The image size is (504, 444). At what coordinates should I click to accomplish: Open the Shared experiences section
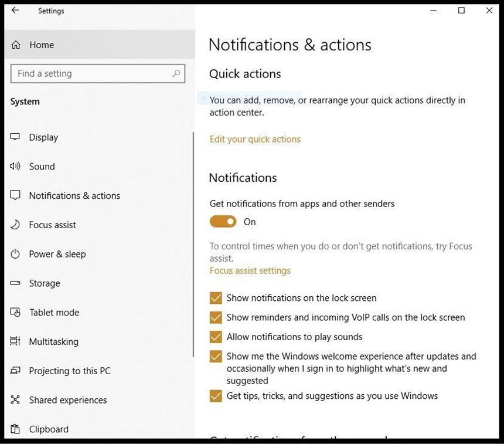(68, 400)
